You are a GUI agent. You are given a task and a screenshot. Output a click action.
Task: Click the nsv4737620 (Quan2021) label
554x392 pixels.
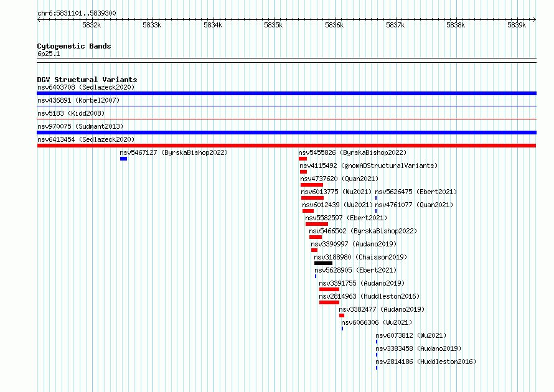click(x=339, y=179)
